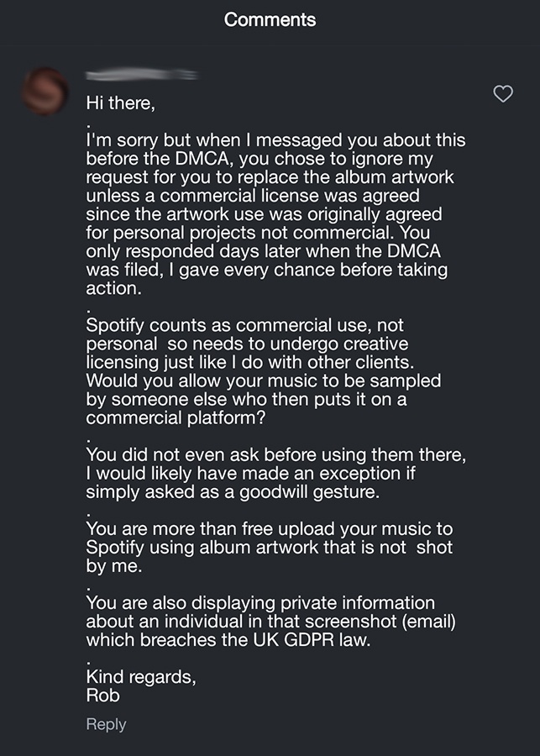Open the commenter's profile avatar

[x=45, y=92]
